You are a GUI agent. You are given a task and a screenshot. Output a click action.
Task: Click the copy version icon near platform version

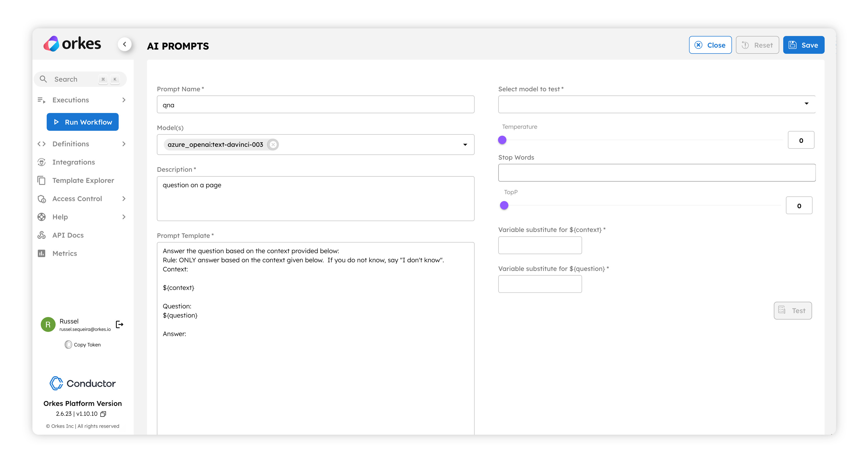tap(103, 414)
